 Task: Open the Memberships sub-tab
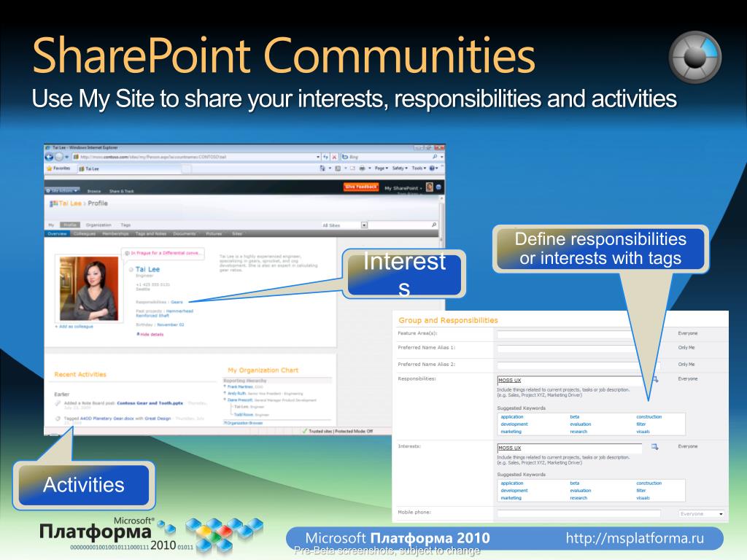pos(115,234)
